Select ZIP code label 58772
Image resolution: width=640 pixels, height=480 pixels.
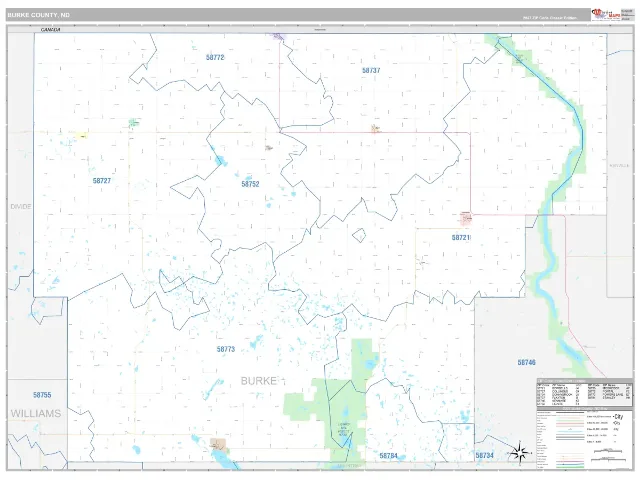point(215,58)
